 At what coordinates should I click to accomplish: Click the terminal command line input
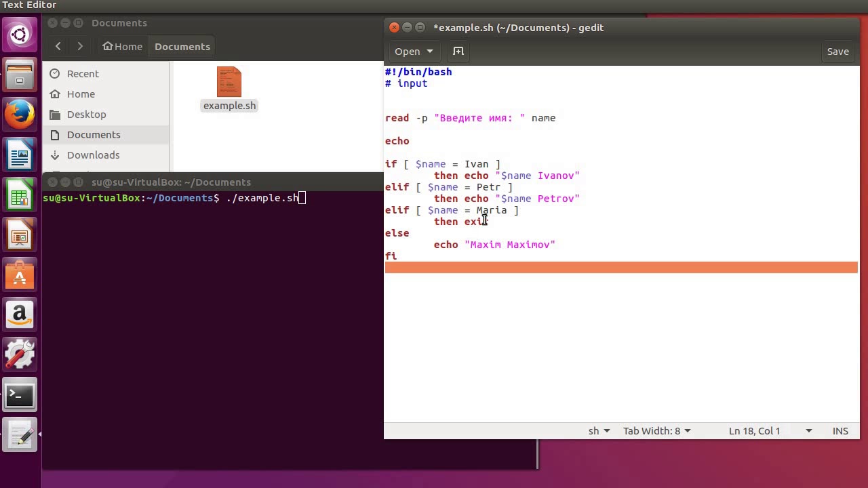[x=262, y=198]
